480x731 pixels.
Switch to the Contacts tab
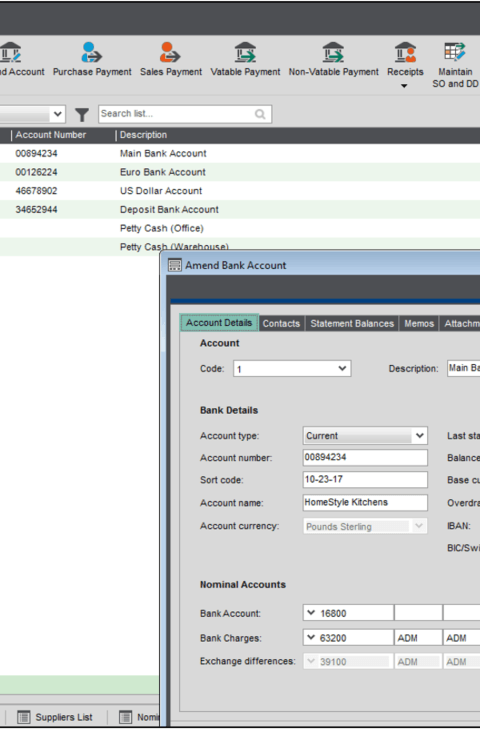[281, 324]
